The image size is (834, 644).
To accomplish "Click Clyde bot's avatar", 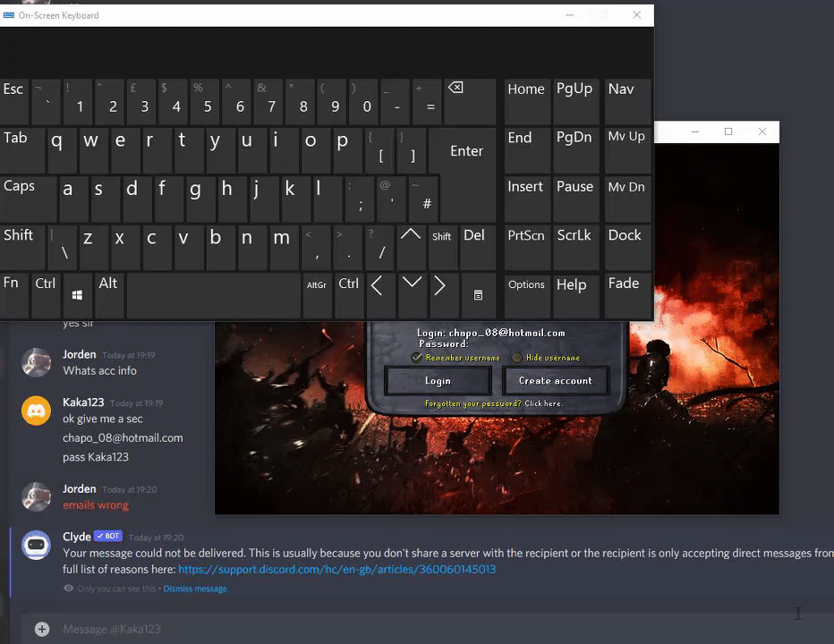I will (36, 545).
